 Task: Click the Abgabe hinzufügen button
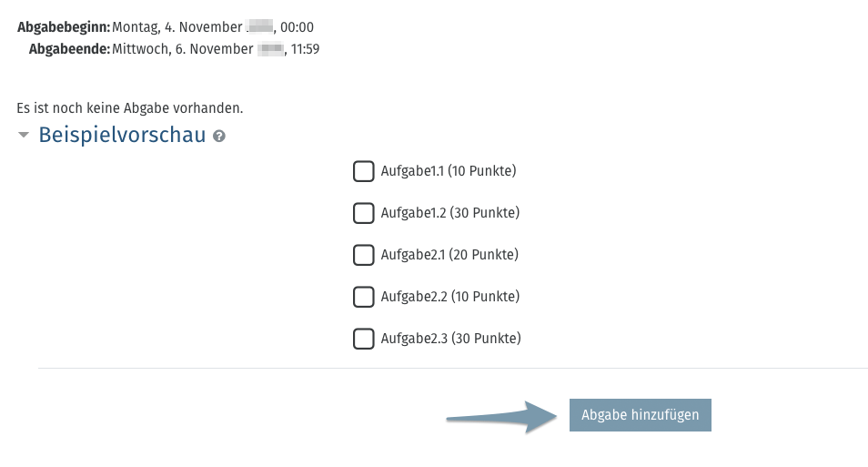(640, 415)
